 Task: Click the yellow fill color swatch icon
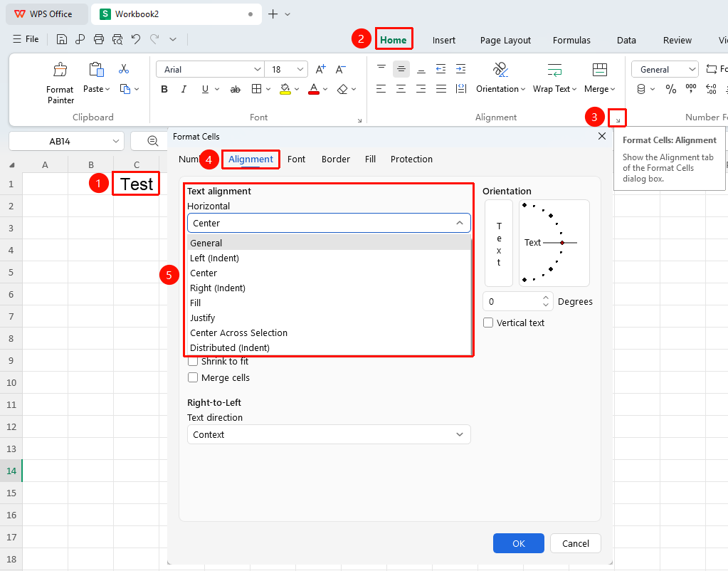click(285, 89)
